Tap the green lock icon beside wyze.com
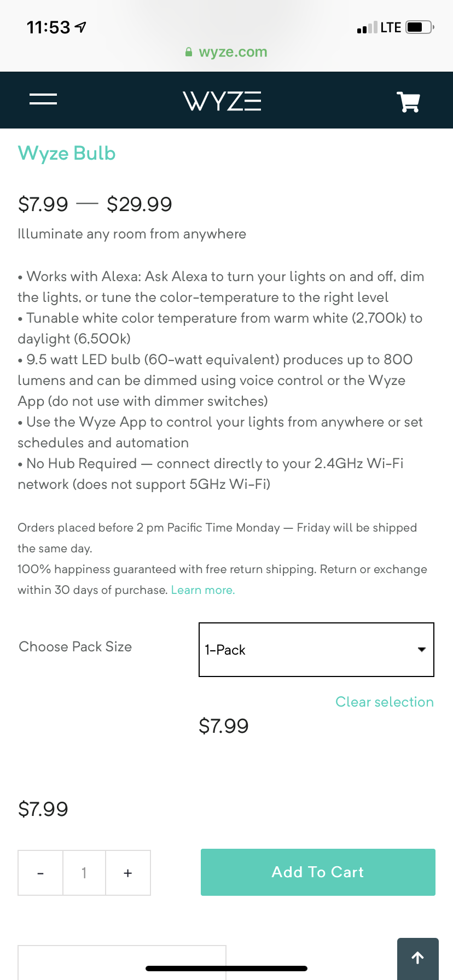 pyautogui.click(x=189, y=52)
